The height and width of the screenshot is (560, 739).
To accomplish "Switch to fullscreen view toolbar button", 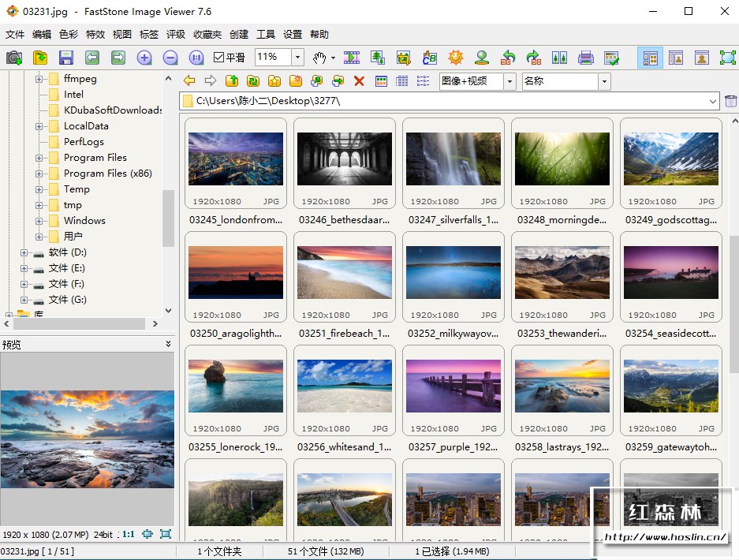I will tap(727, 58).
